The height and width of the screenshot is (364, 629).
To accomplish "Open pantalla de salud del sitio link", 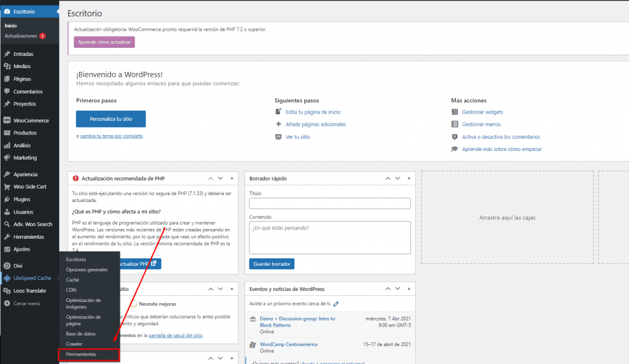I will pyautogui.click(x=175, y=336).
